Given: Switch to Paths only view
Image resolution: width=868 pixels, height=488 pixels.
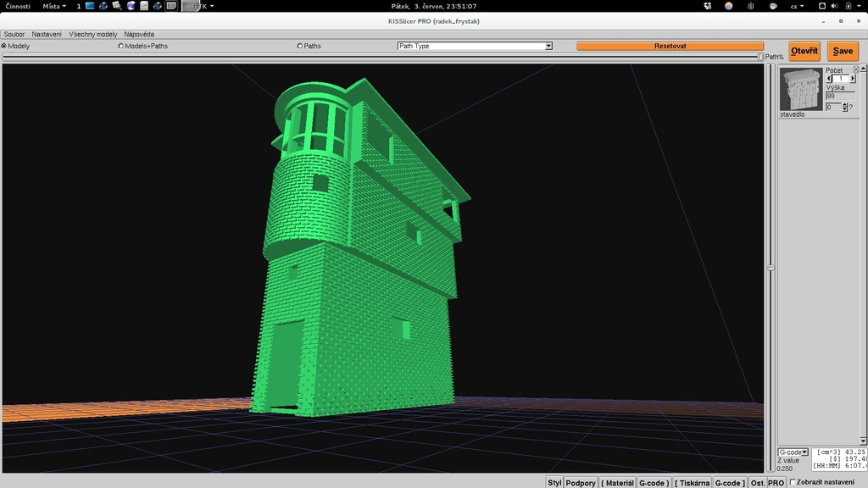Looking at the screenshot, I should 300,46.
